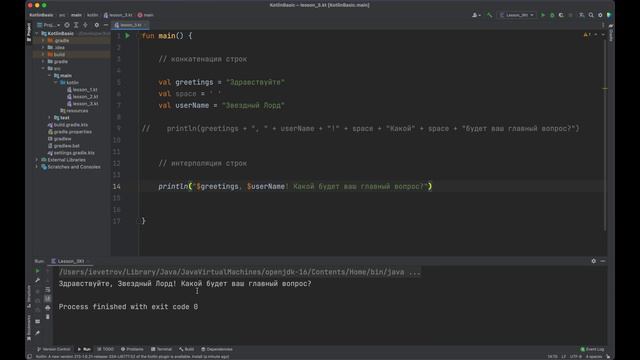Open warnings indicator in editor corner
The width and height of the screenshot is (640, 360).
pyautogui.click(x=587, y=35)
